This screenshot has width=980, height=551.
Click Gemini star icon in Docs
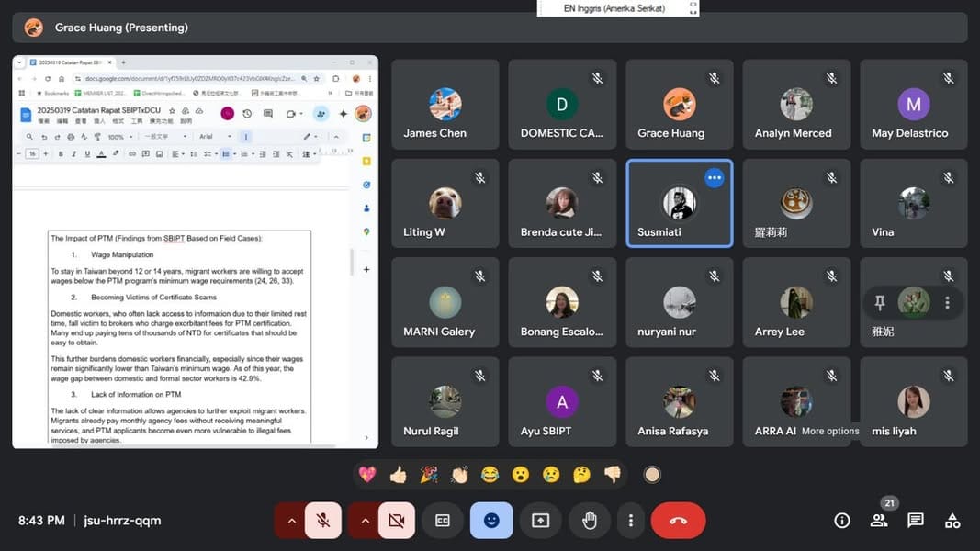[344, 114]
